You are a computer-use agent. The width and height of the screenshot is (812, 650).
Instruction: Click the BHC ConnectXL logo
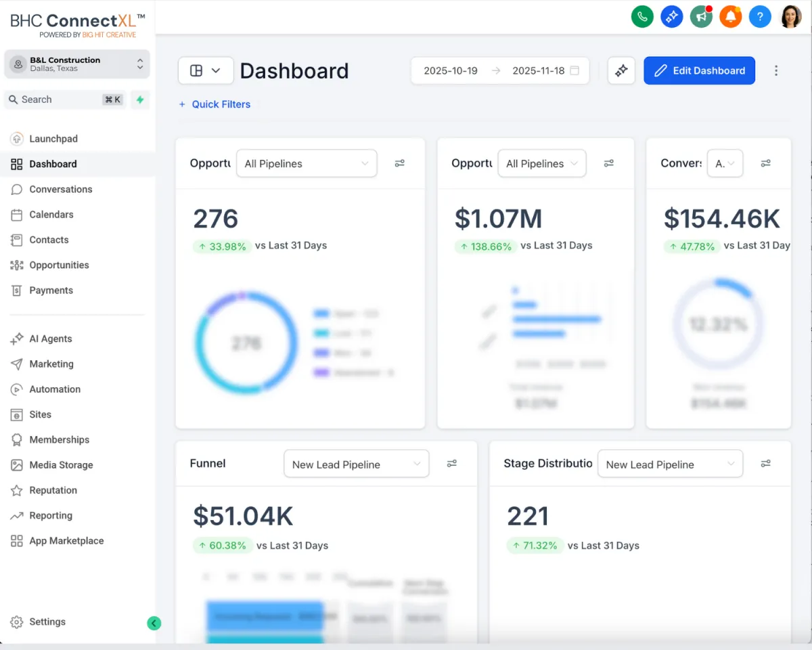coord(77,24)
